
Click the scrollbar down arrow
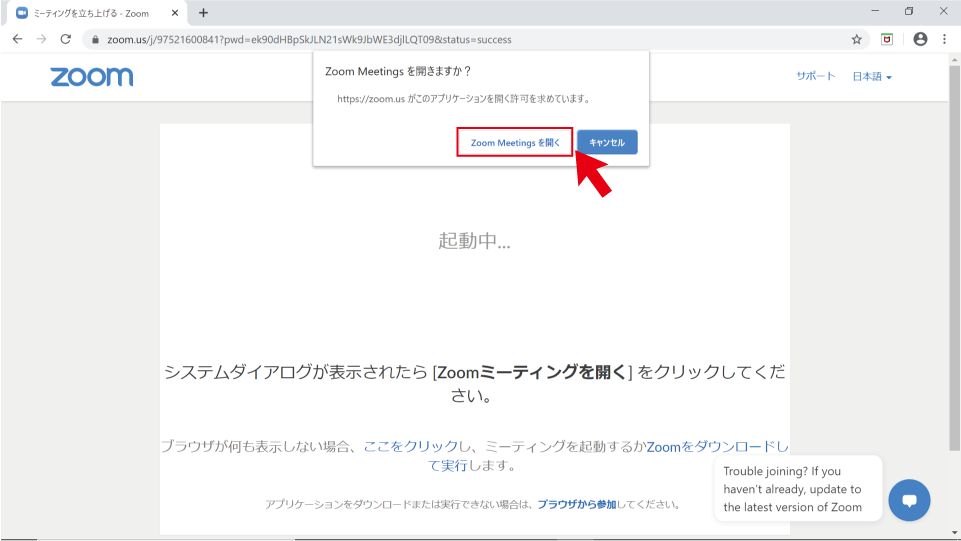954,533
